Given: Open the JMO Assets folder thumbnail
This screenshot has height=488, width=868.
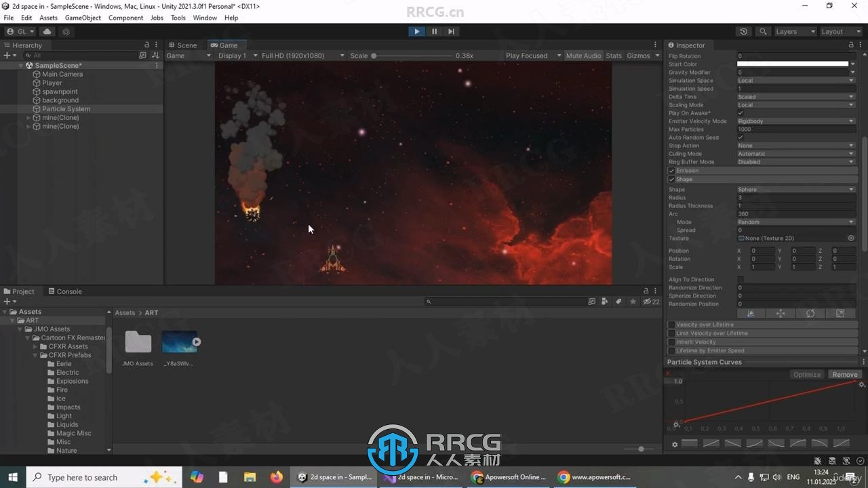Looking at the screenshot, I should click(x=138, y=342).
